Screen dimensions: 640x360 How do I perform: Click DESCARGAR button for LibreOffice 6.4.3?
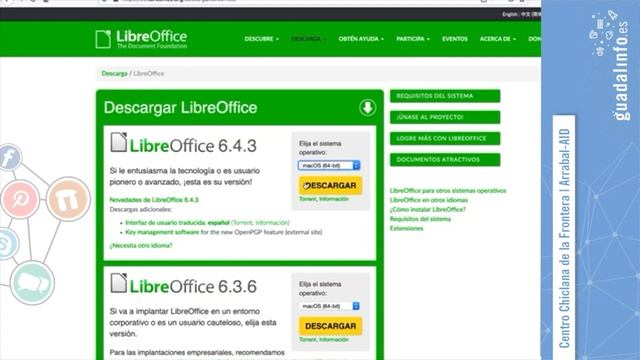331,186
